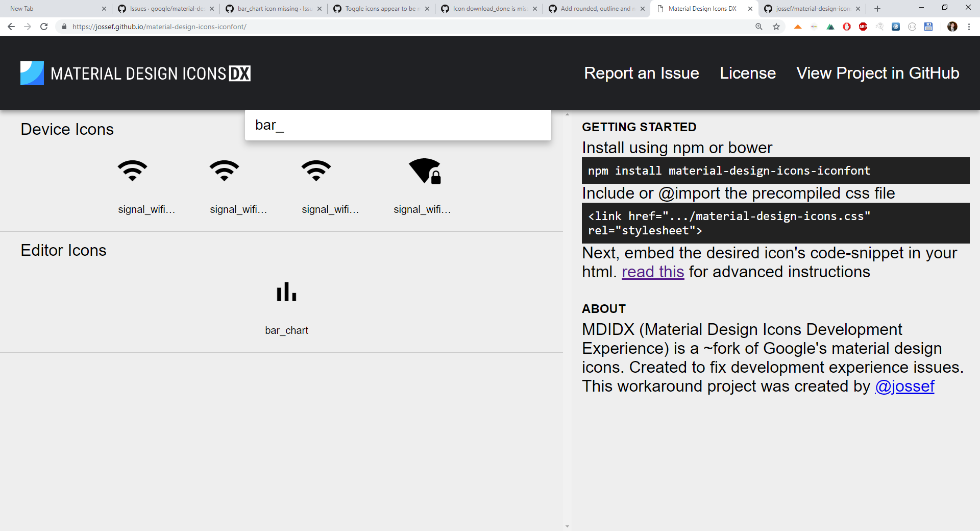Click the icon list scrollbar up arrow
Screen dimensions: 980x531
pos(567,114)
